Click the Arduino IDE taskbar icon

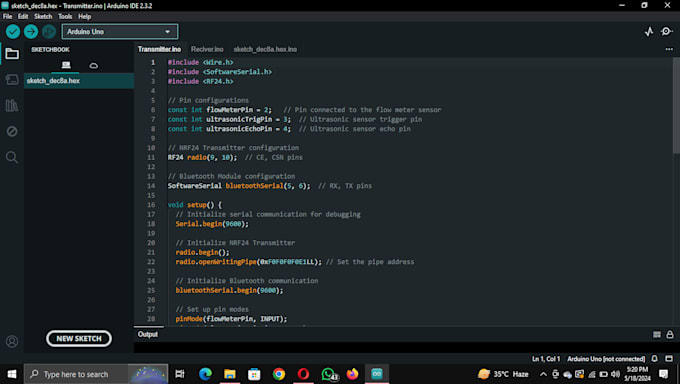click(377, 374)
